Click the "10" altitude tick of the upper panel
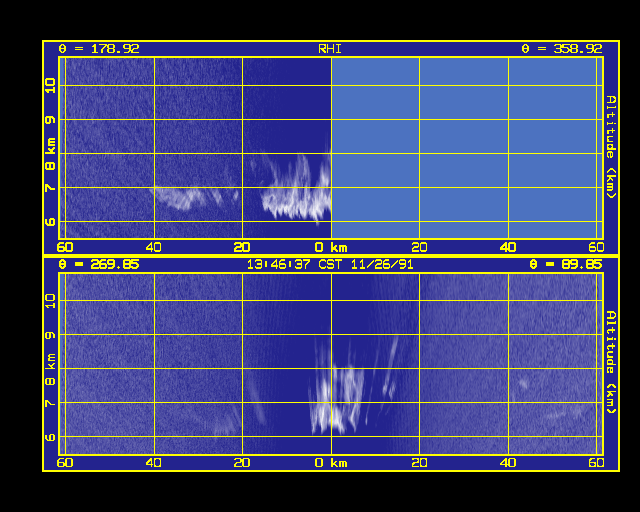The height and width of the screenshot is (512, 640). (50, 86)
